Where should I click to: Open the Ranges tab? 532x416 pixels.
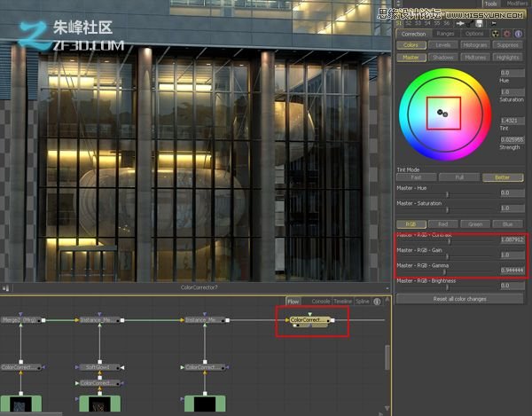(445, 34)
